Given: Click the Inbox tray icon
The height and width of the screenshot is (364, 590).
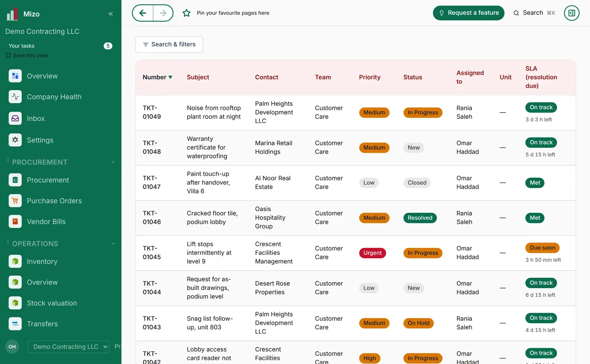Looking at the screenshot, I should click(15, 118).
